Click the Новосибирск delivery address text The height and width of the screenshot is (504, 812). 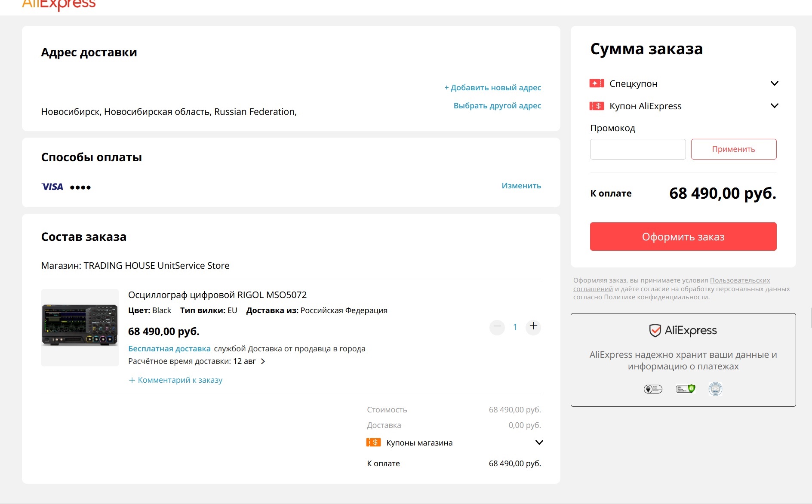tap(169, 112)
